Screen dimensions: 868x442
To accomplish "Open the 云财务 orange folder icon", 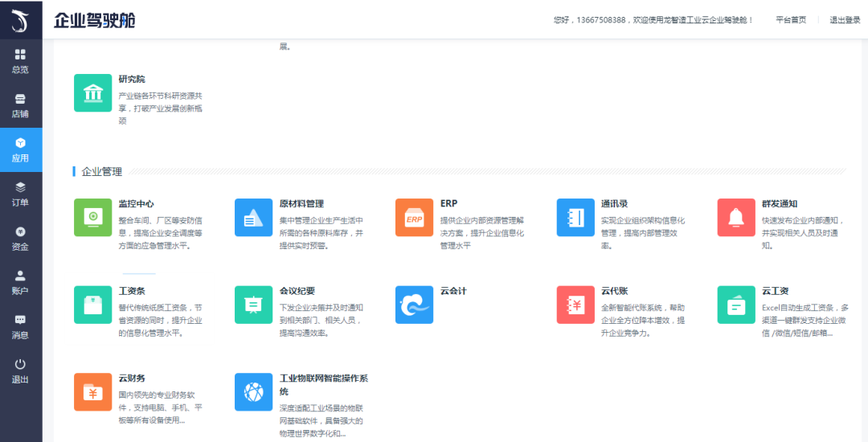I will pos(92,392).
